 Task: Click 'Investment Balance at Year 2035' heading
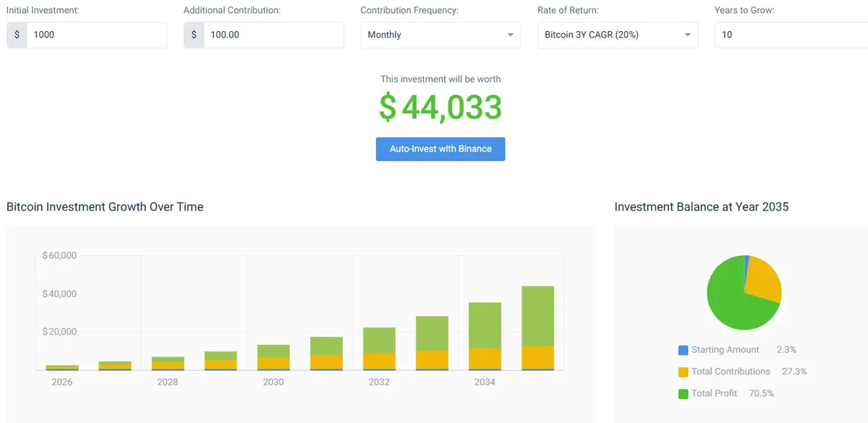coord(702,207)
